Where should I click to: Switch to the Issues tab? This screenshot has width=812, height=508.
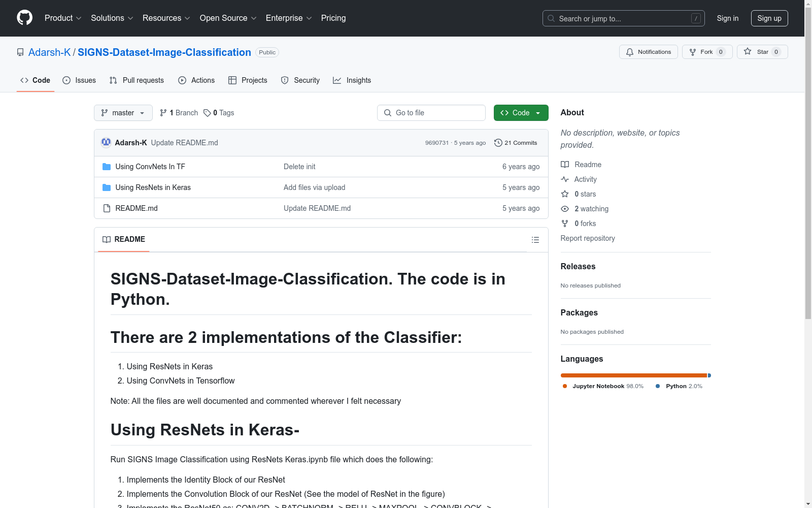[x=79, y=80]
